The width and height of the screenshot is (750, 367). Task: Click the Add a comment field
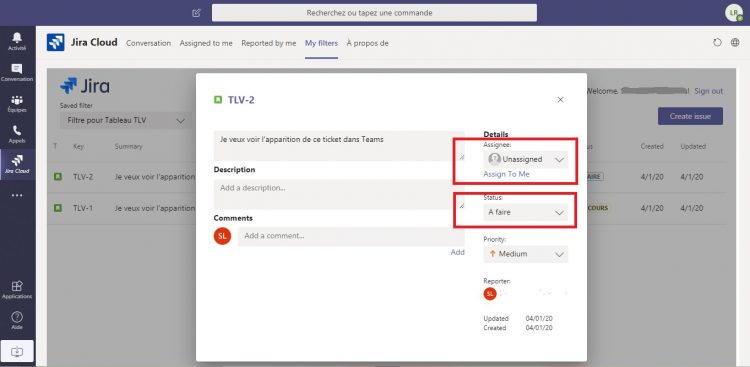351,236
